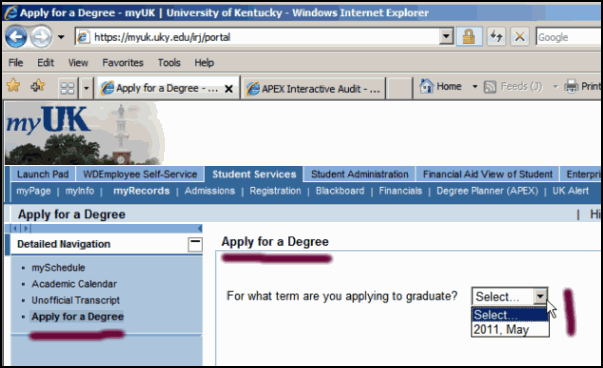Go to the myPage link
Viewport: 603px width, 368px height.
(33, 191)
